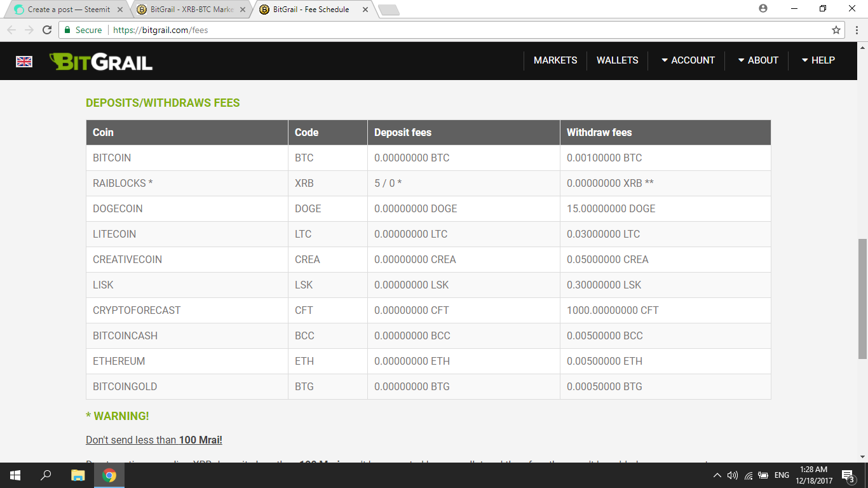Open a new browser tab

(388, 10)
